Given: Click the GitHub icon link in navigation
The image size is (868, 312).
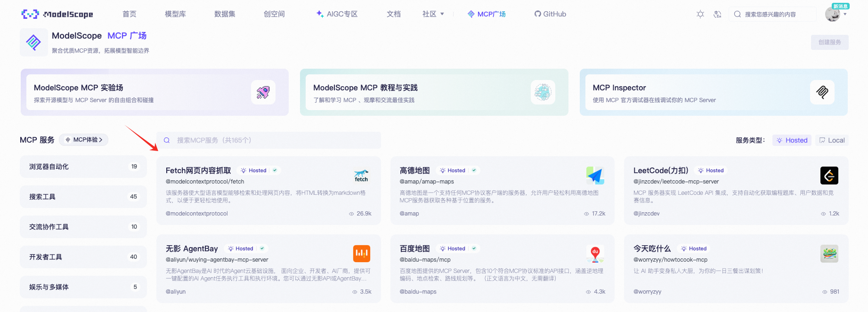Looking at the screenshot, I should pos(537,14).
